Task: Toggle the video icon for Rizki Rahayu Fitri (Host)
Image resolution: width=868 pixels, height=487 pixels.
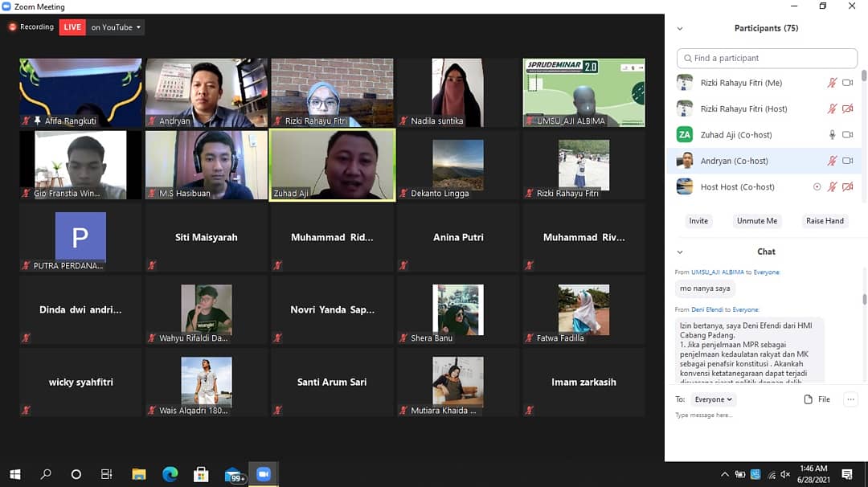Action: (847, 109)
